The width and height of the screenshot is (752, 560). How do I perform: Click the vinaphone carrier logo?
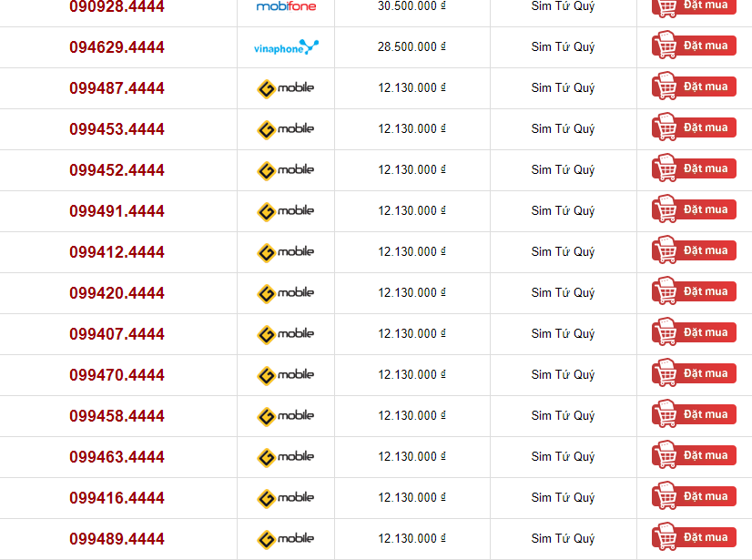(286, 47)
